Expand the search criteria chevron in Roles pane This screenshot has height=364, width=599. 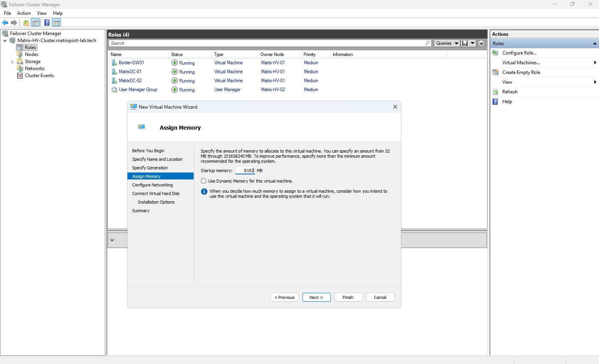[x=481, y=43]
